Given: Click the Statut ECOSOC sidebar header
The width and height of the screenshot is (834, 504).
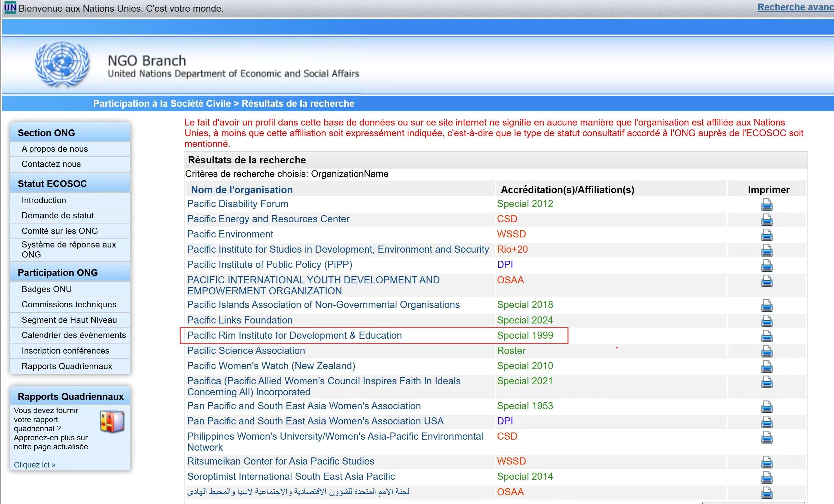Looking at the screenshot, I should [x=70, y=184].
